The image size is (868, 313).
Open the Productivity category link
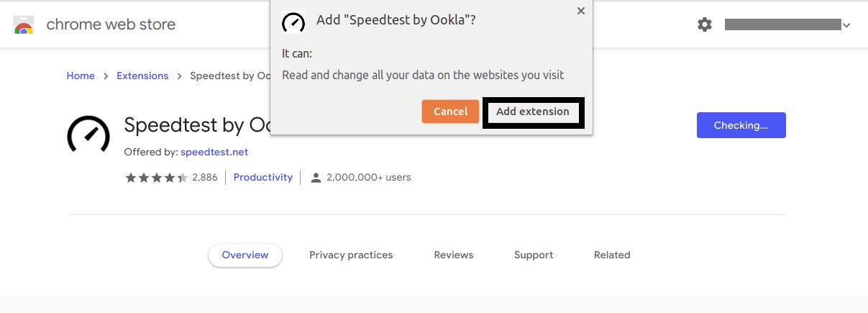[263, 178]
